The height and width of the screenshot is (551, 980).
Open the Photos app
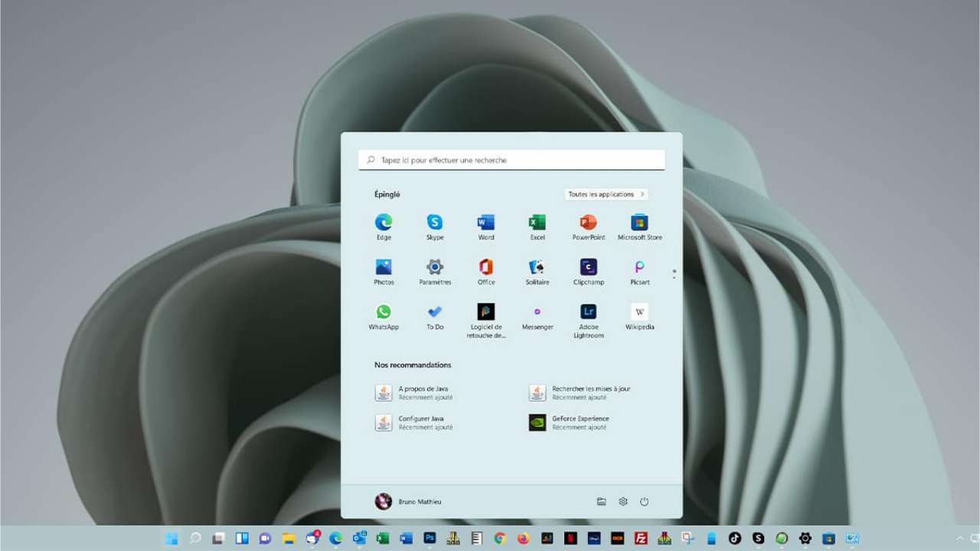point(384,272)
